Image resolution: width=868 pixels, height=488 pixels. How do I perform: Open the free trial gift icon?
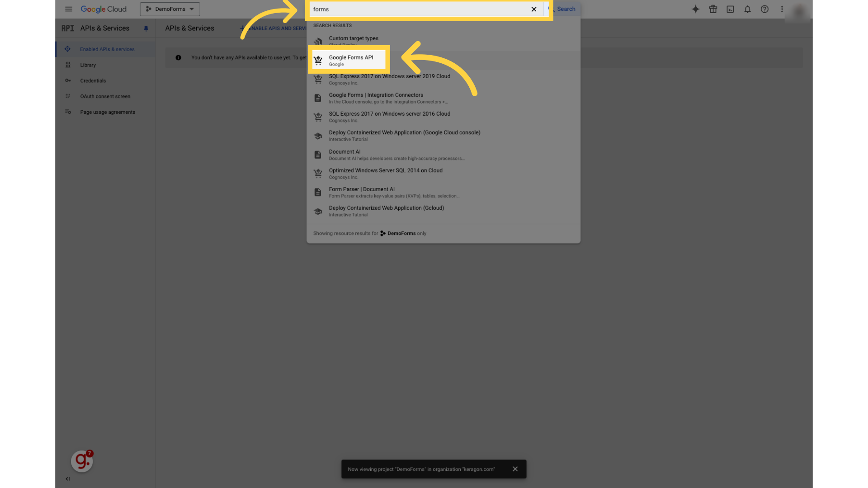(x=713, y=9)
